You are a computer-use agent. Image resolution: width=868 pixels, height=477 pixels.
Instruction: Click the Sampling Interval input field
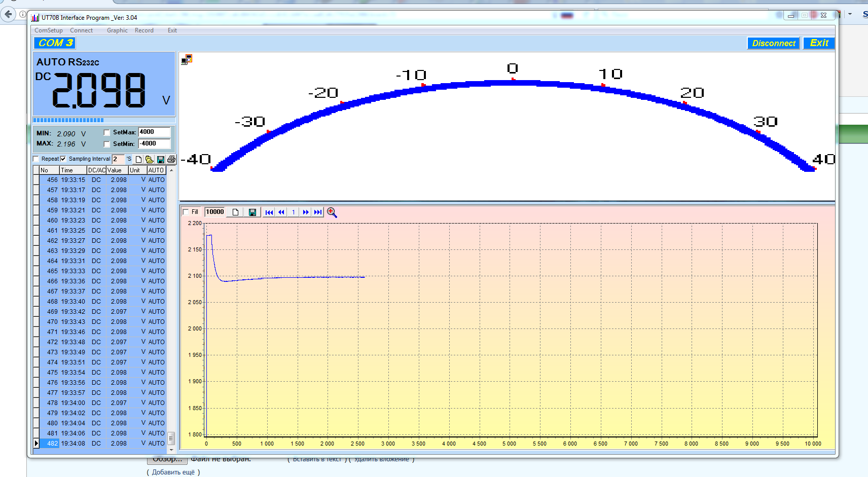pyautogui.click(x=117, y=159)
